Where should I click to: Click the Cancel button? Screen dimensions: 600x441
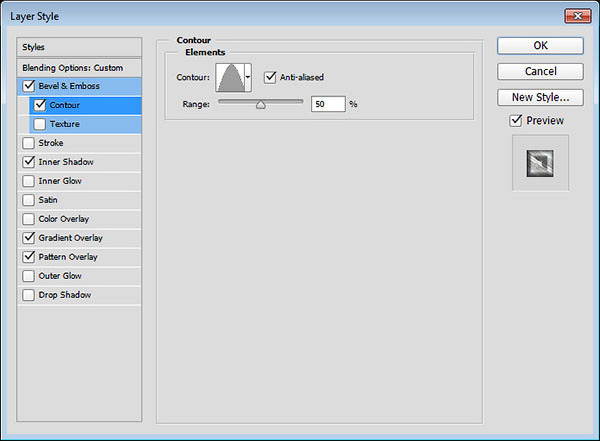pos(540,72)
